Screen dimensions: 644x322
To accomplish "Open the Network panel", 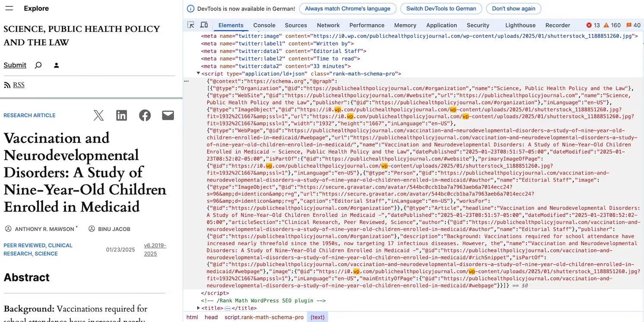I will tap(328, 25).
